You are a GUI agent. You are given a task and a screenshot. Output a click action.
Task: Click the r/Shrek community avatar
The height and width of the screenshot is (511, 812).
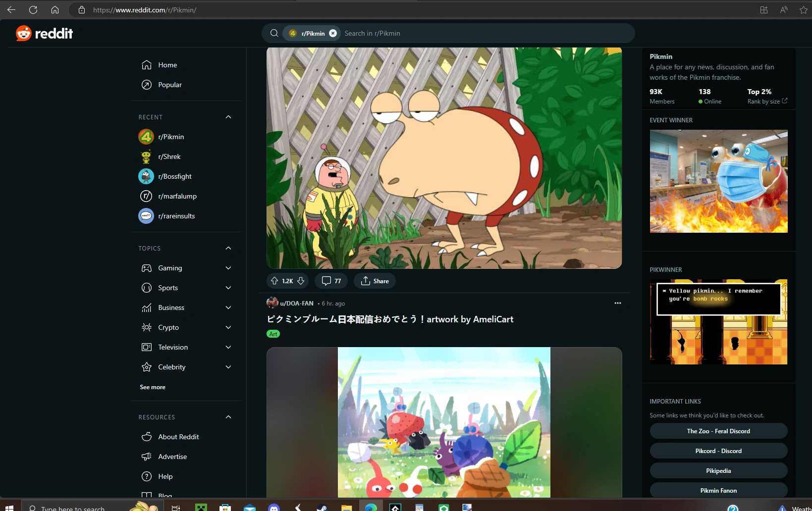pyautogui.click(x=146, y=156)
